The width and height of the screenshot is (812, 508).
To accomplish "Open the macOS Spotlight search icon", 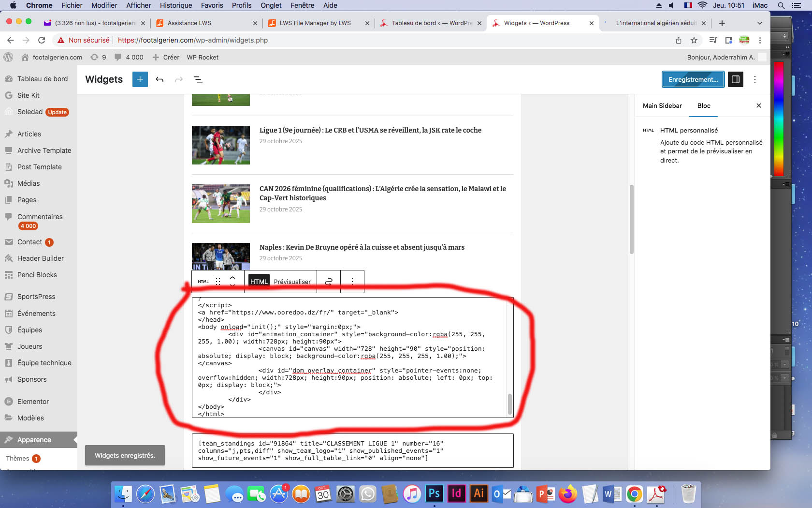I will pyautogui.click(x=781, y=5).
